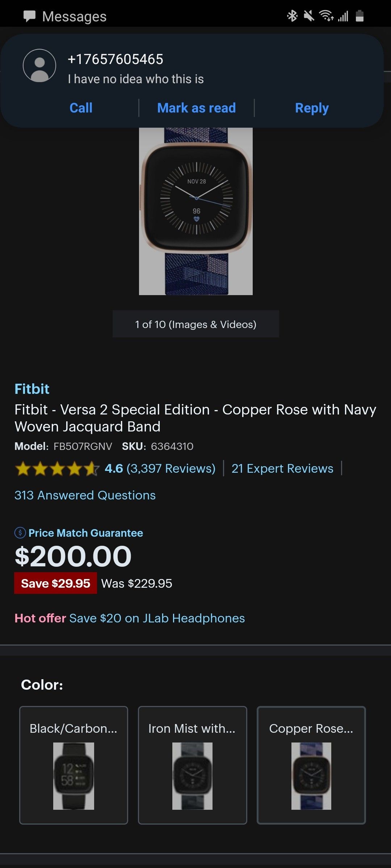This screenshot has height=868, width=391.
Task: View the 21 Expert Reviews
Action: click(x=283, y=468)
